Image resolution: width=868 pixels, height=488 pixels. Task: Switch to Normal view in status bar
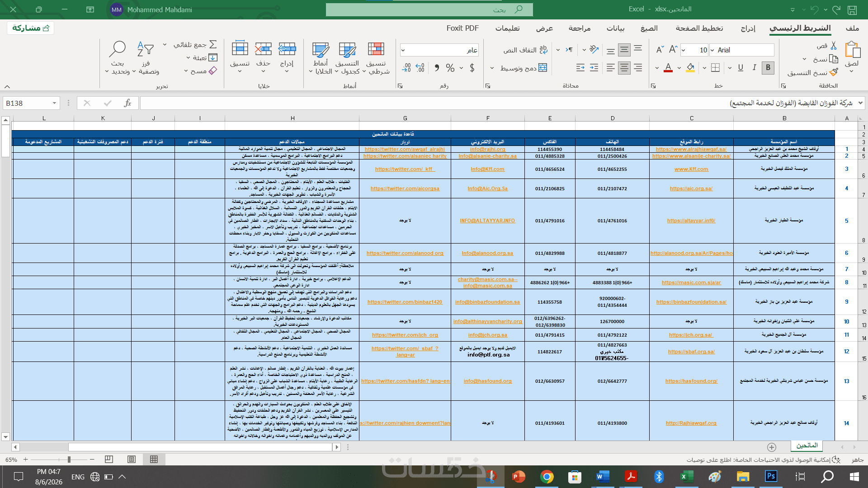pyautogui.click(x=154, y=460)
